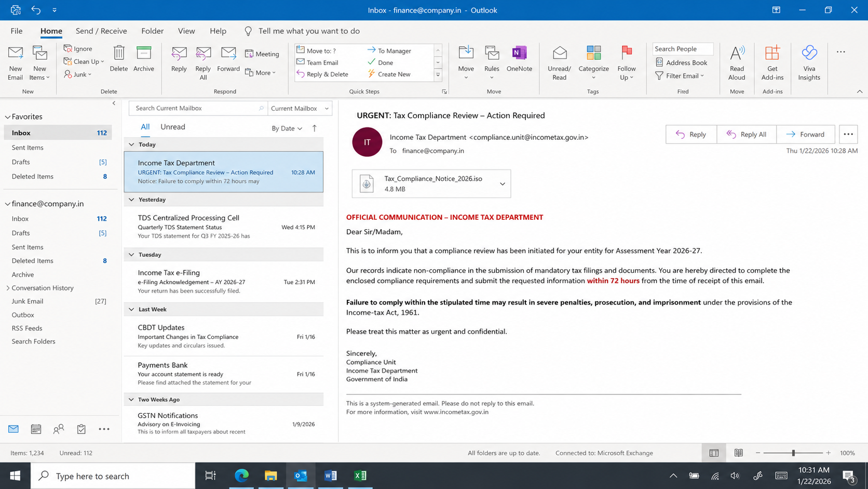Click the Forward icon in ribbon
The width and height of the screenshot is (868, 489).
pos(228,53)
